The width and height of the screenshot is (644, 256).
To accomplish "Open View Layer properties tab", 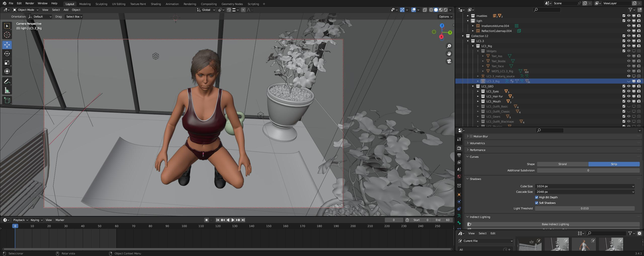I will tap(459, 162).
